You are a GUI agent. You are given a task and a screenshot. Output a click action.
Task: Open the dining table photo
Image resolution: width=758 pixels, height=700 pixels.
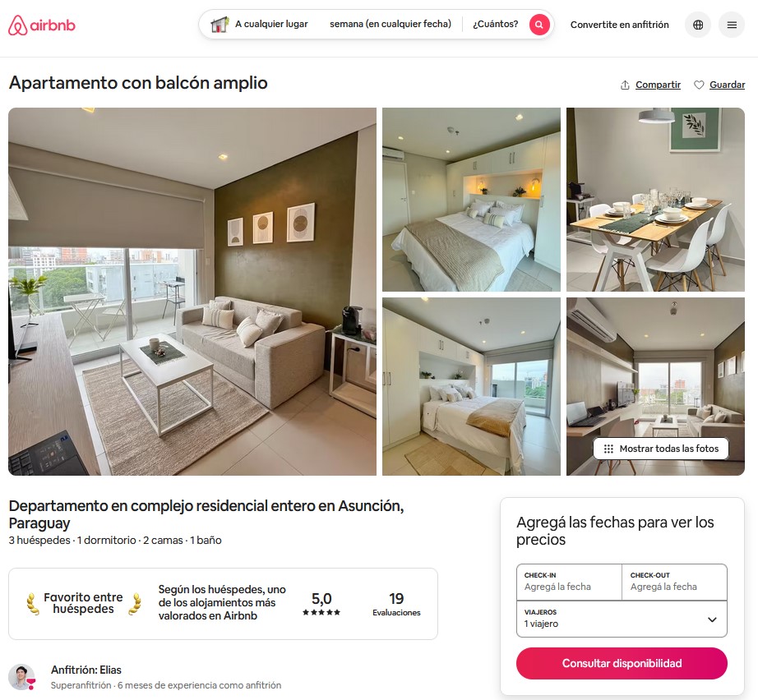point(655,200)
